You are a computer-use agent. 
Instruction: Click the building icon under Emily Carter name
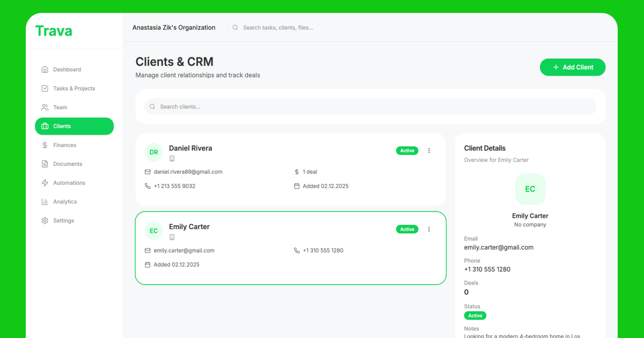pyautogui.click(x=172, y=237)
